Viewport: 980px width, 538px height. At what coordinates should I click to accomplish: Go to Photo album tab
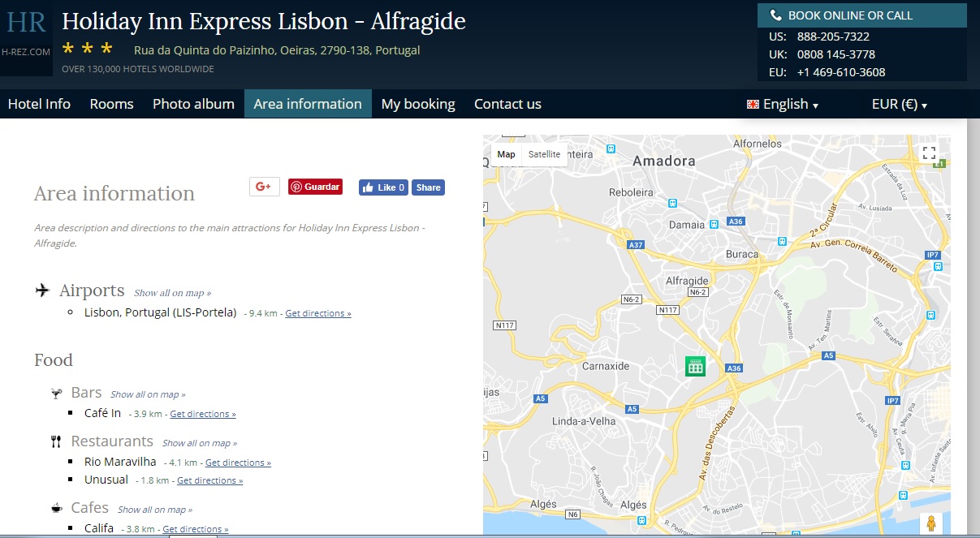click(193, 104)
